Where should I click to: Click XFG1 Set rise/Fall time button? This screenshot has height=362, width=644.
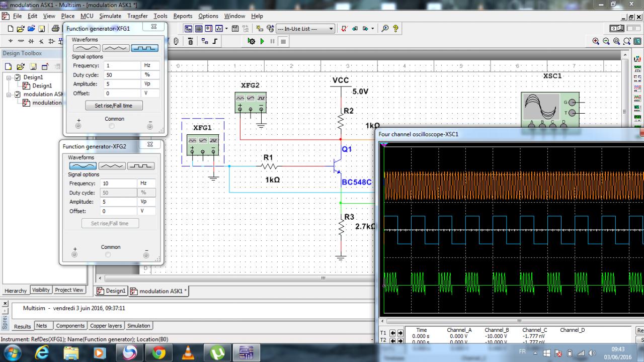[113, 106]
